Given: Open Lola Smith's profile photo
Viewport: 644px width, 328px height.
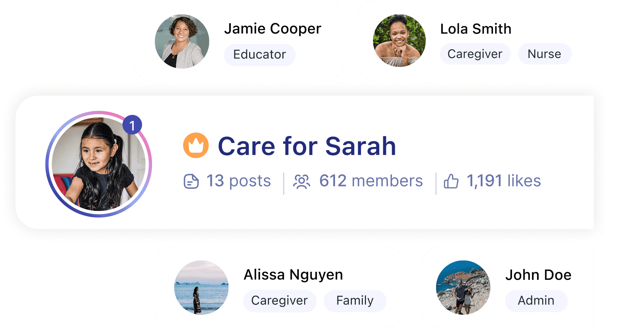Looking at the screenshot, I should click(x=399, y=40).
